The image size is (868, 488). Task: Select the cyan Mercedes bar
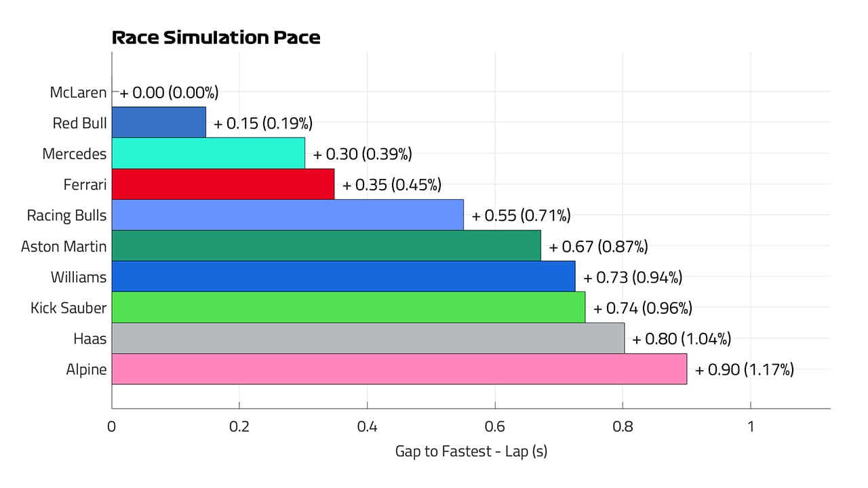[x=208, y=153]
